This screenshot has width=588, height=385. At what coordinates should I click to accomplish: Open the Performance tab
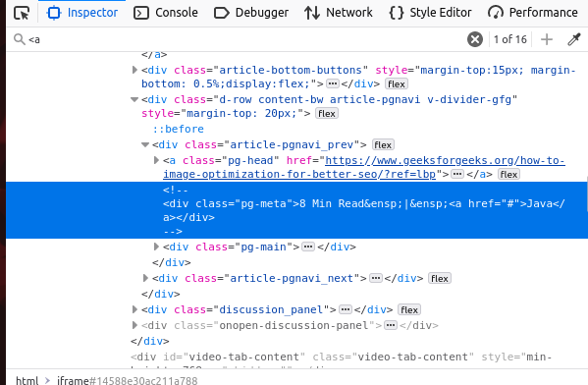click(533, 13)
